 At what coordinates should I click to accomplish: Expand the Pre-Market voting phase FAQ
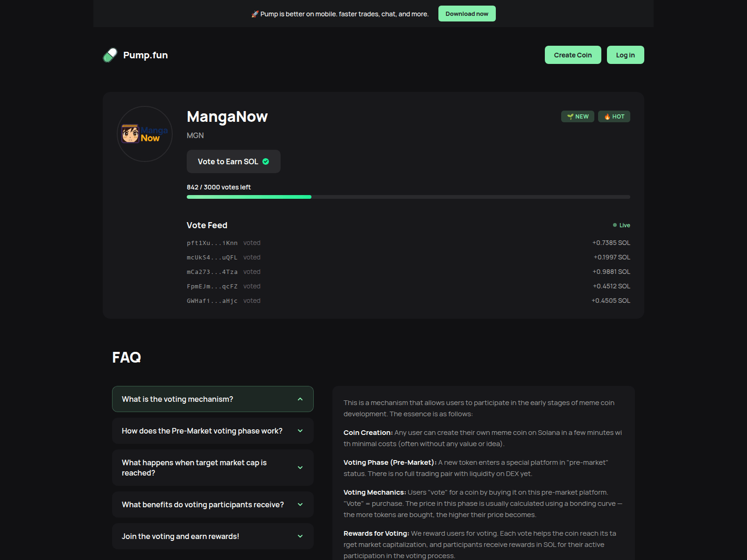click(x=212, y=430)
